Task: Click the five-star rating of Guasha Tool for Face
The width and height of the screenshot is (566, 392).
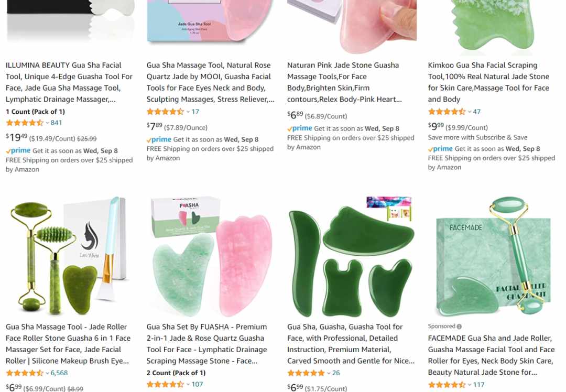Action: (306, 373)
